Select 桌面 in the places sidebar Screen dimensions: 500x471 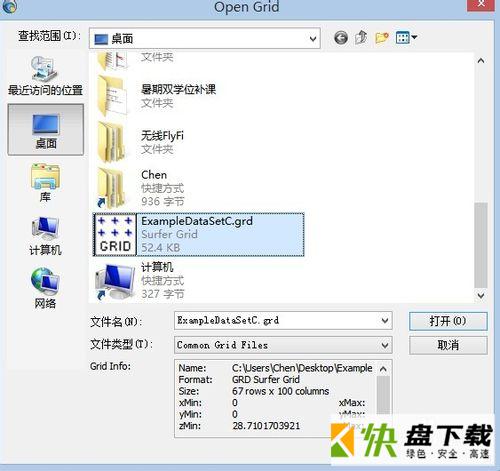(46, 130)
